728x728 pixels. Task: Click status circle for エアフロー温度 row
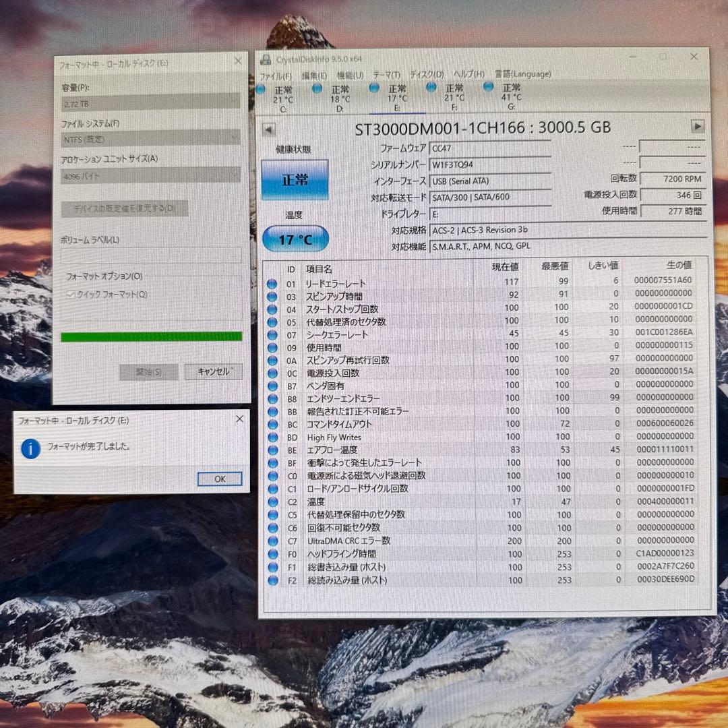point(272,450)
